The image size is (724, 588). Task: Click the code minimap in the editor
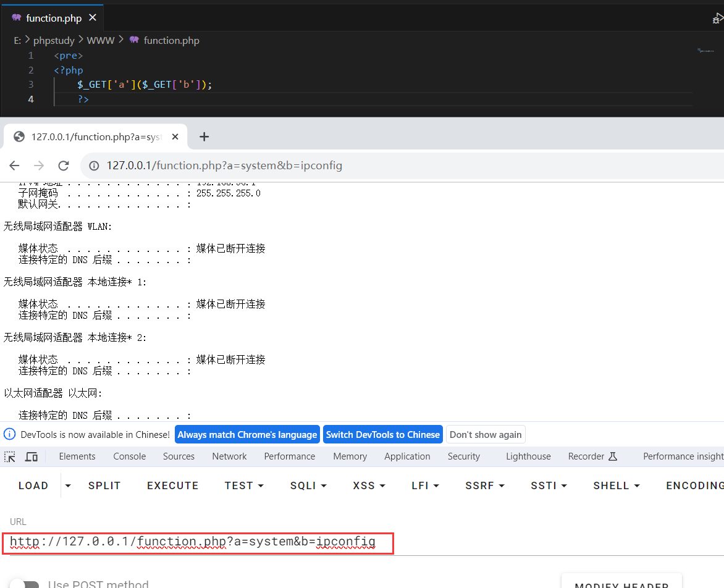coord(705,50)
